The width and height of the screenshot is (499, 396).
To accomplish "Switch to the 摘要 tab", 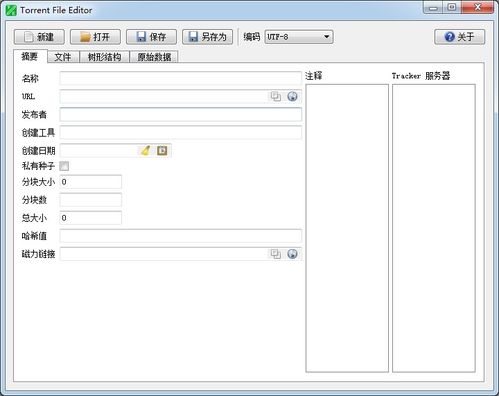I will [30, 56].
